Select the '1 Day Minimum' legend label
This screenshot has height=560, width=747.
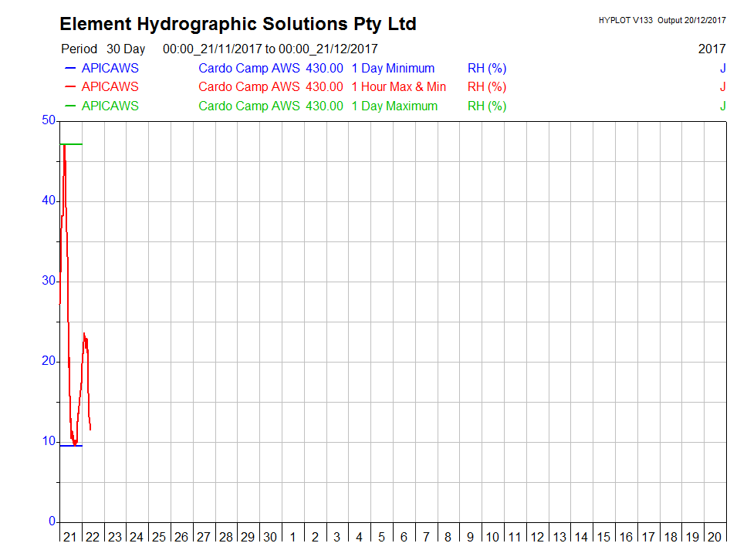pos(393,69)
